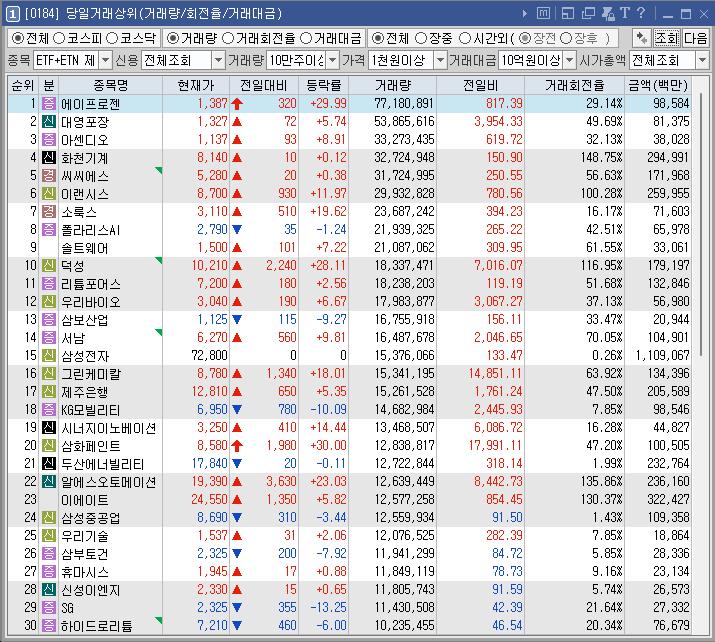Click the green corner marker on 덕성 row
Screen dimensions: 715x642
coord(159,260)
